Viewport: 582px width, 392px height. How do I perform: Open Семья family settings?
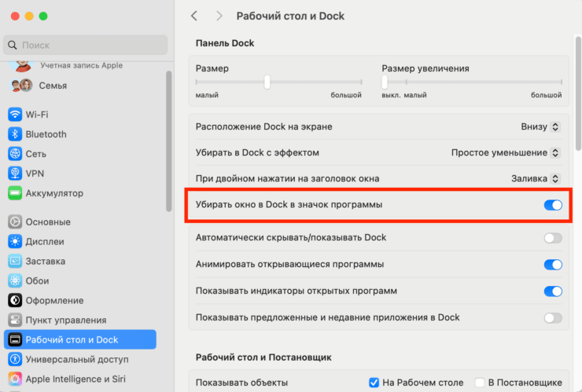click(52, 85)
